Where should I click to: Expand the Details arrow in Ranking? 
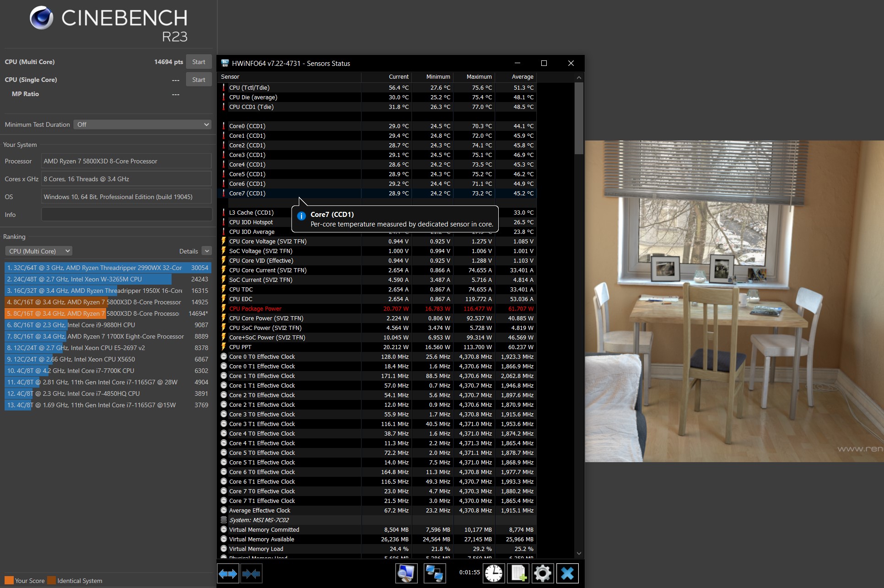point(207,251)
